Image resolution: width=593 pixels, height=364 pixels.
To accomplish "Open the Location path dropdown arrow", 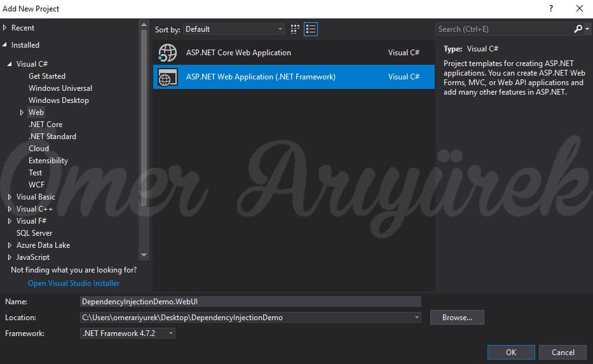I will point(416,318).
